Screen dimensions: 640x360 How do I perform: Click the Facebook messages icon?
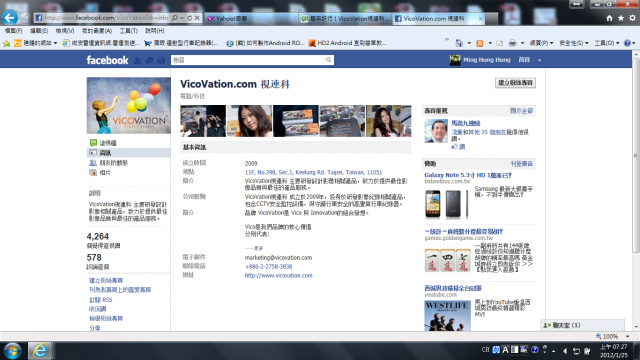tap(149, 60)
